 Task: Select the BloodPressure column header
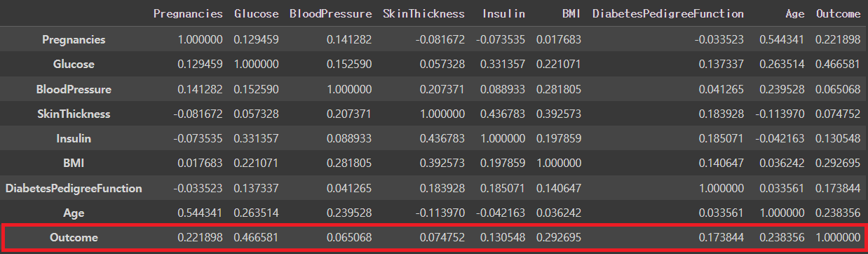pyautogui.click(x=331, y=14)
